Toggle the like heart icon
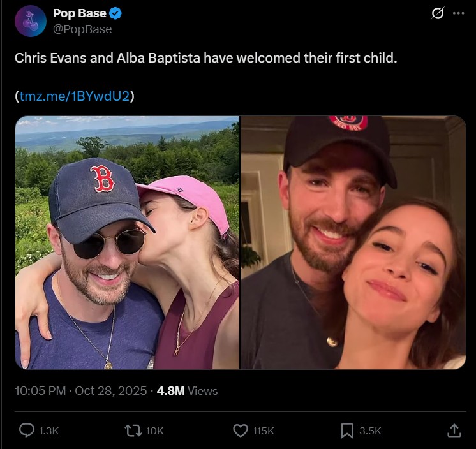476x449 pixels. coord(240,431)
